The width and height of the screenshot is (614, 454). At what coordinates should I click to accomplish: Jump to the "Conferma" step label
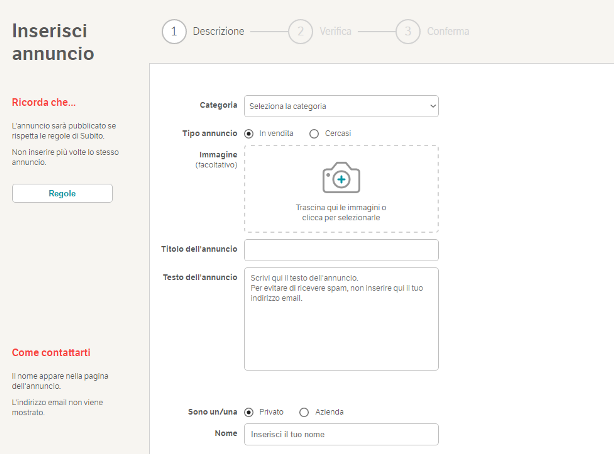(448, 32)
